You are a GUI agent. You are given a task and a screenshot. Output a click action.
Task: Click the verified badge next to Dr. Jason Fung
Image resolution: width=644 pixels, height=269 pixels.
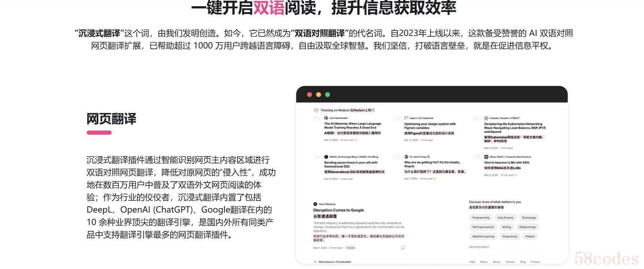click(428, 157)
